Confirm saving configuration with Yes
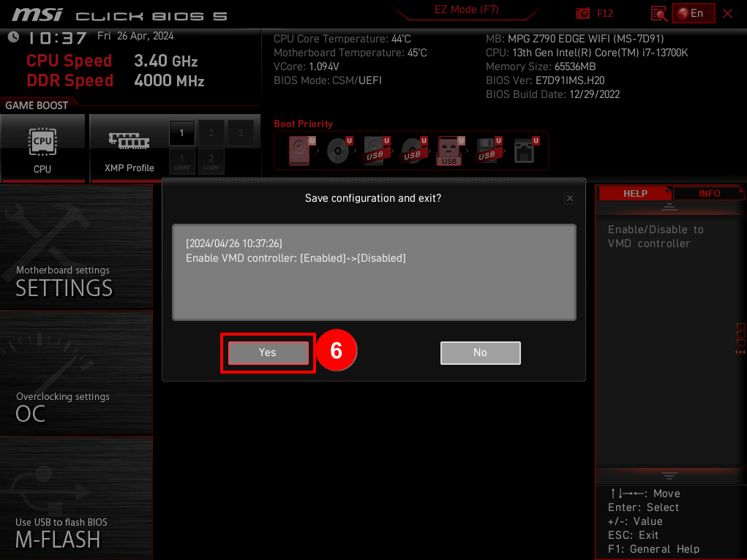 tap(268, 352)
